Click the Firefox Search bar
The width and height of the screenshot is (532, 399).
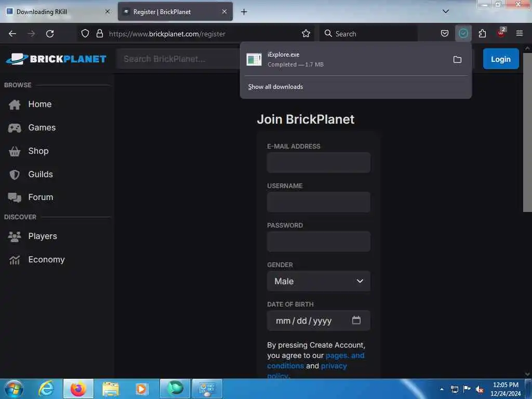pos(368,34)
